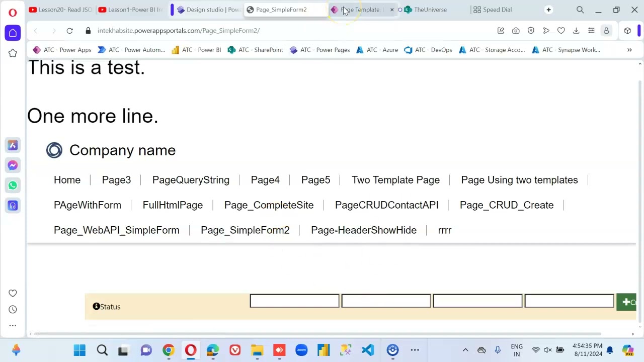Go back to the previous page
644x362 pixels.
[35, 31]
